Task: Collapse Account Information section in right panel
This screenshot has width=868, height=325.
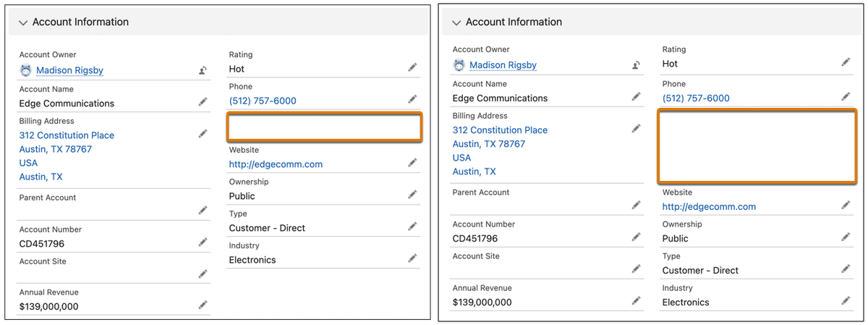Action: (456, 22)
